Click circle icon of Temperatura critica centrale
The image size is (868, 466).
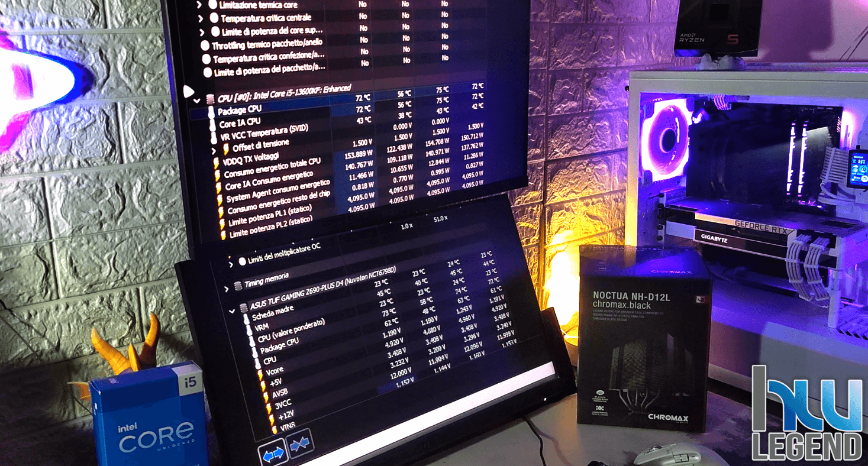pyautogui.click(x=215, y=18)
